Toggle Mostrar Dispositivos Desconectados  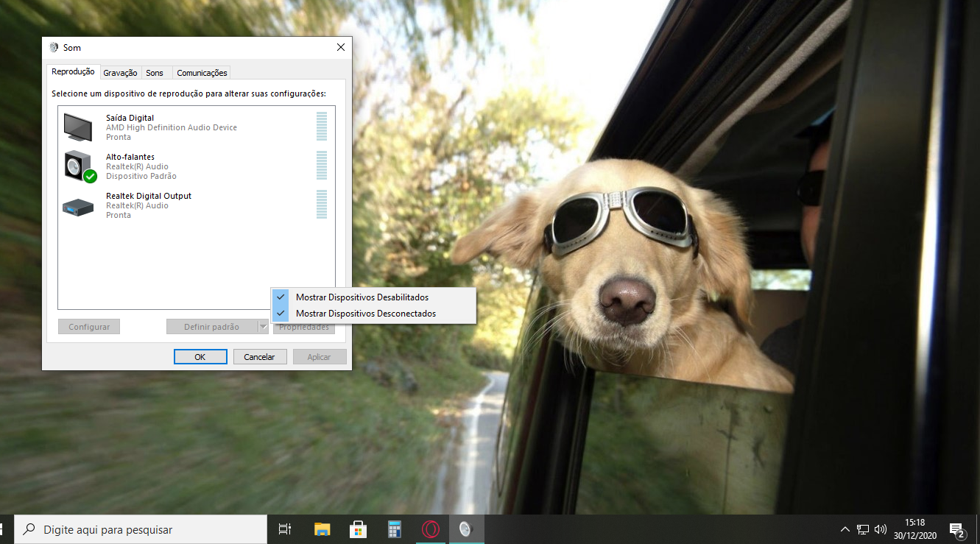[x=373, y=314]
